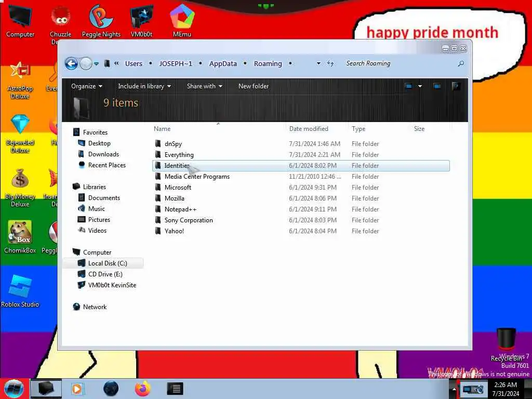Open VM0b0t KevinSite network location
The height and width of the screenshot is (399, 532).
point(112,285)
